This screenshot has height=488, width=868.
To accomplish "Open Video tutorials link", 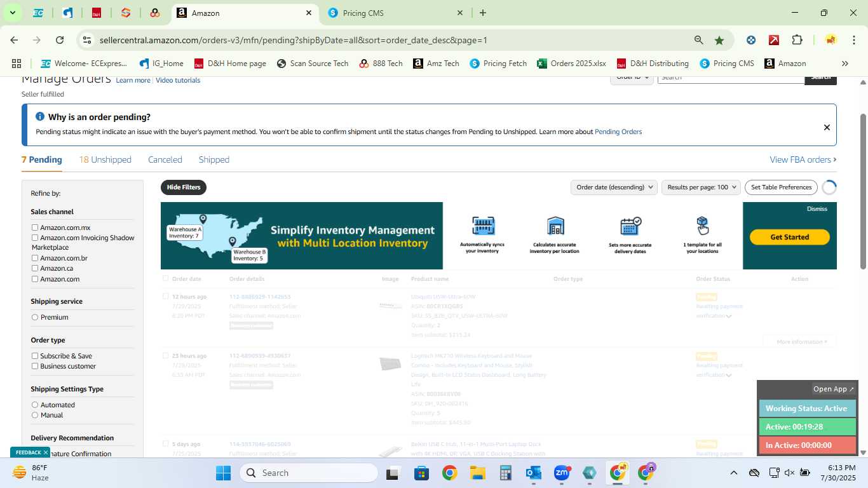I will tap(178, 80).
